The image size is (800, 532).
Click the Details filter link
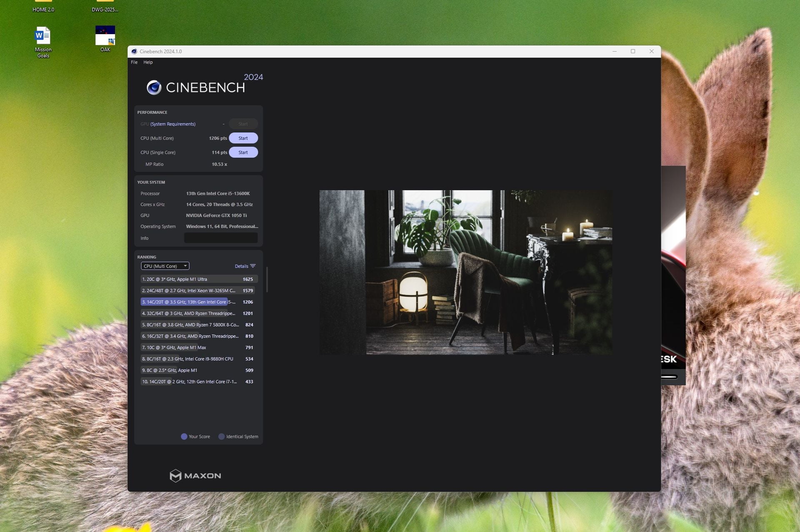(x=241, y=266)
